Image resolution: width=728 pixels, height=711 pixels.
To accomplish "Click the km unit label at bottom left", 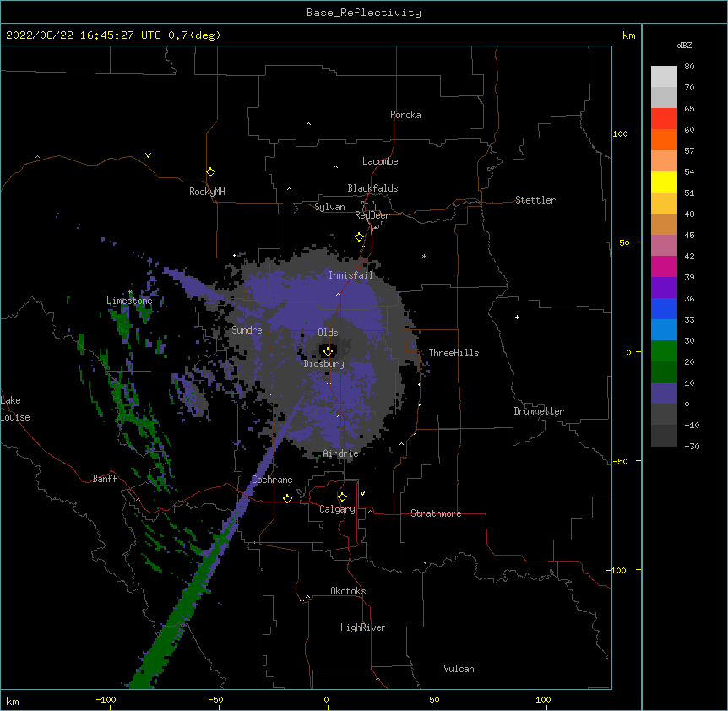I will click(x=13, y=702).
